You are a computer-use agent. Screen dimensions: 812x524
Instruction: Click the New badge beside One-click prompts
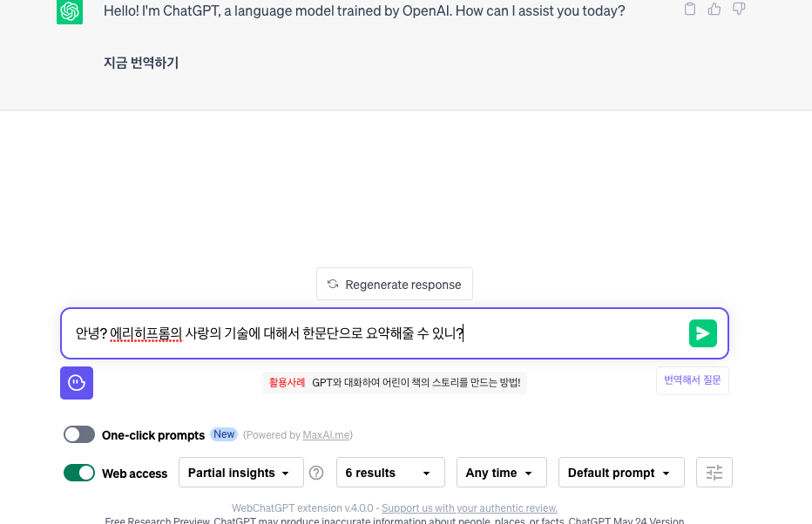(224, 434)
